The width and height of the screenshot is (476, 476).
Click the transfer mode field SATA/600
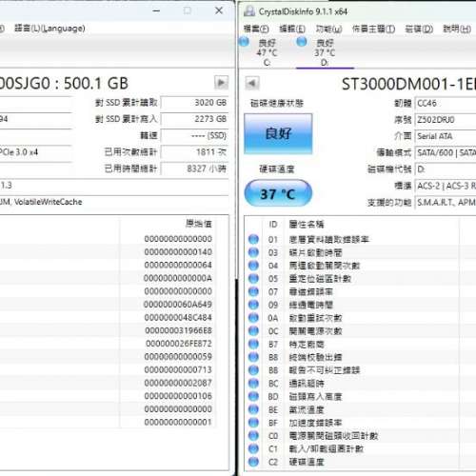click(446, 152)
